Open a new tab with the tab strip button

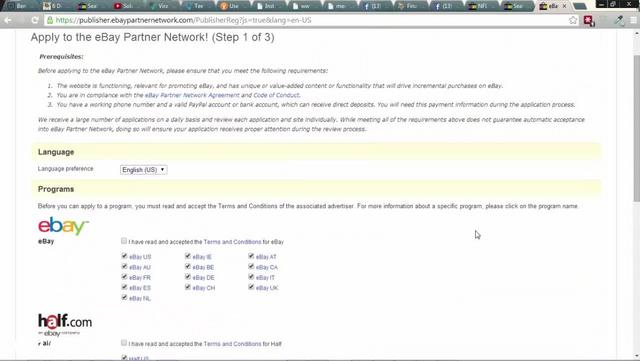pyautogui.click(x=580, y=6)
